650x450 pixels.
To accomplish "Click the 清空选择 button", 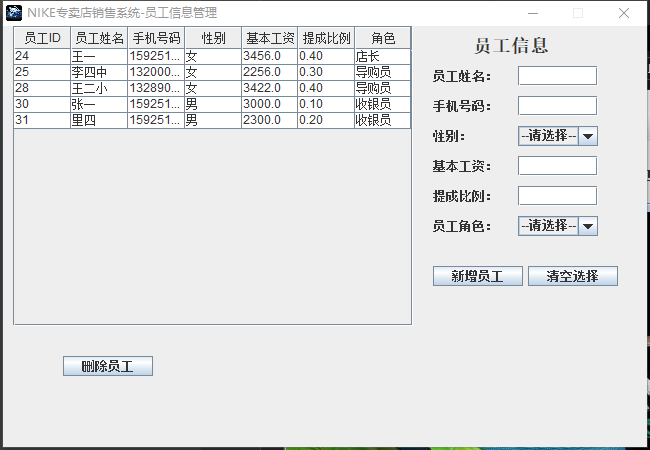I will pos(572,276).
